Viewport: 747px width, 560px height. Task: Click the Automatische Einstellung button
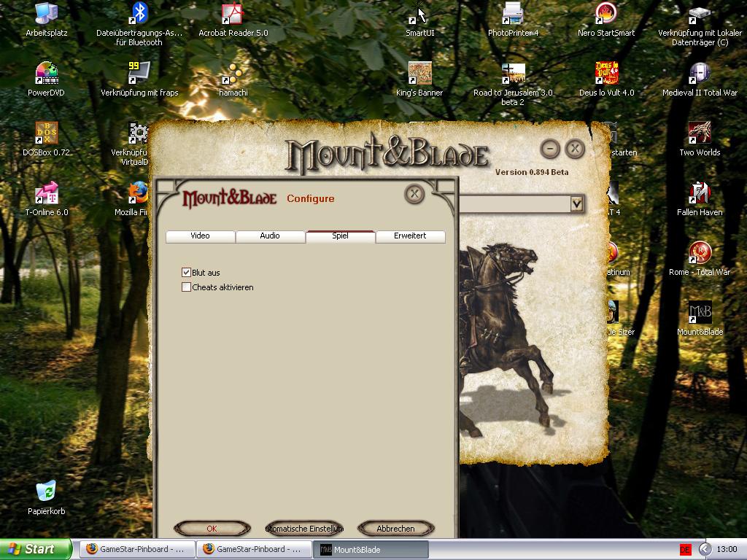pyautogui.click(x=304, y=529)
